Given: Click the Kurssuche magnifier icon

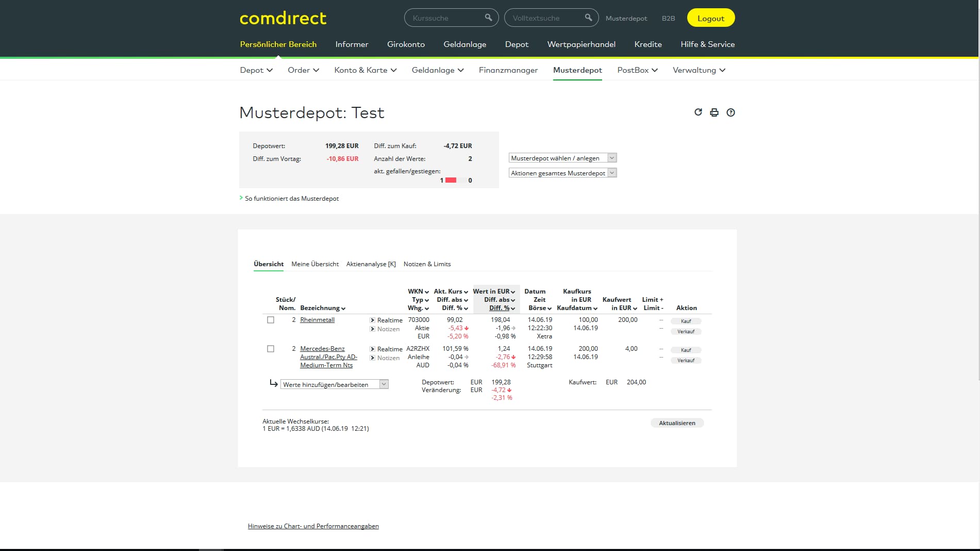Looking at the screenshot, I should point(488,18).
